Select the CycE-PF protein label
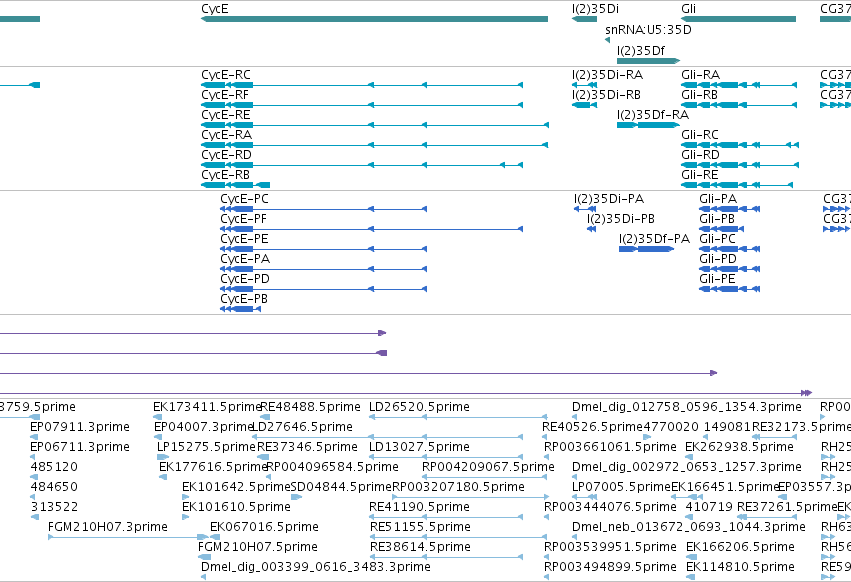The image size is (851, 582). (x=244, y=219)
